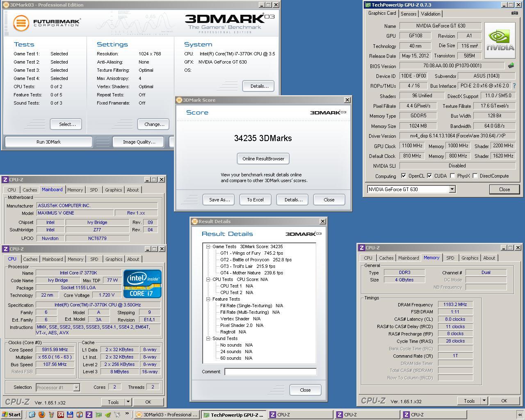Collapse the Game Tests tree node
Viewport: 525px width, 420px height.
point(208,247)
